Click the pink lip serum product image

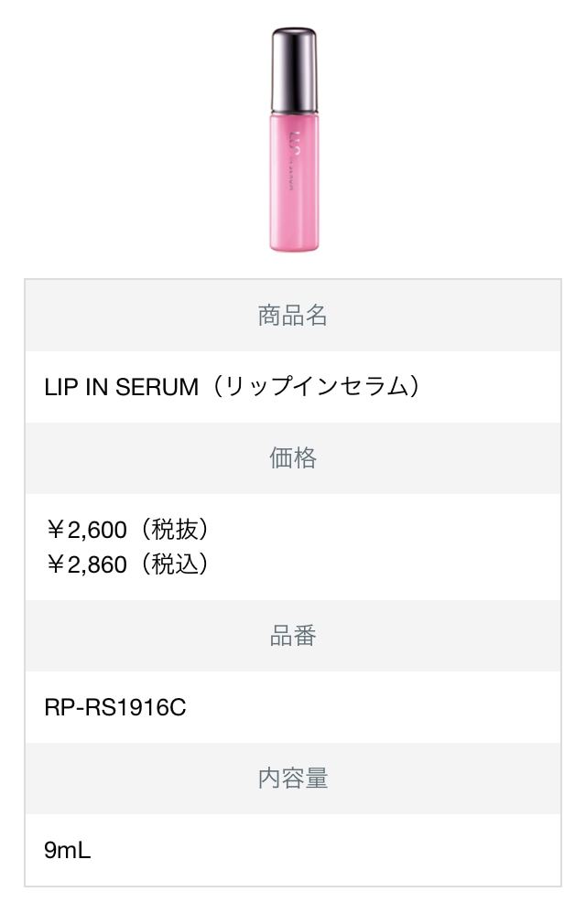point(294,139)
